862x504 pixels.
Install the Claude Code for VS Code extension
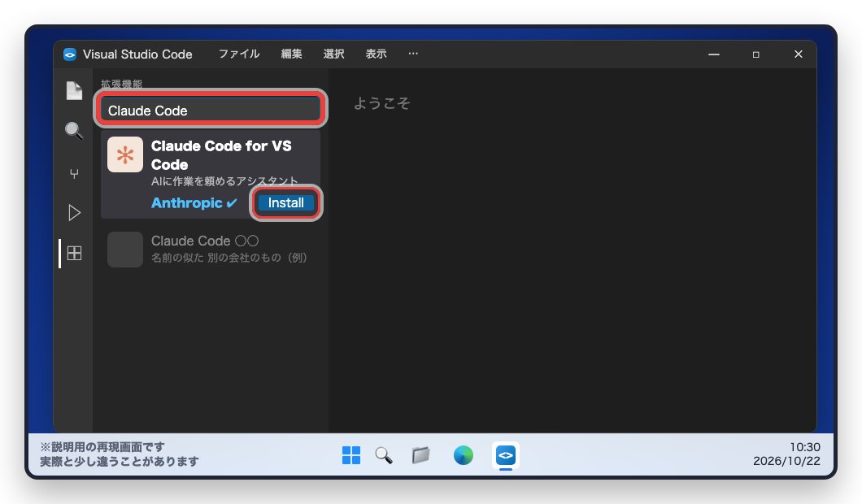coord(286,202)
